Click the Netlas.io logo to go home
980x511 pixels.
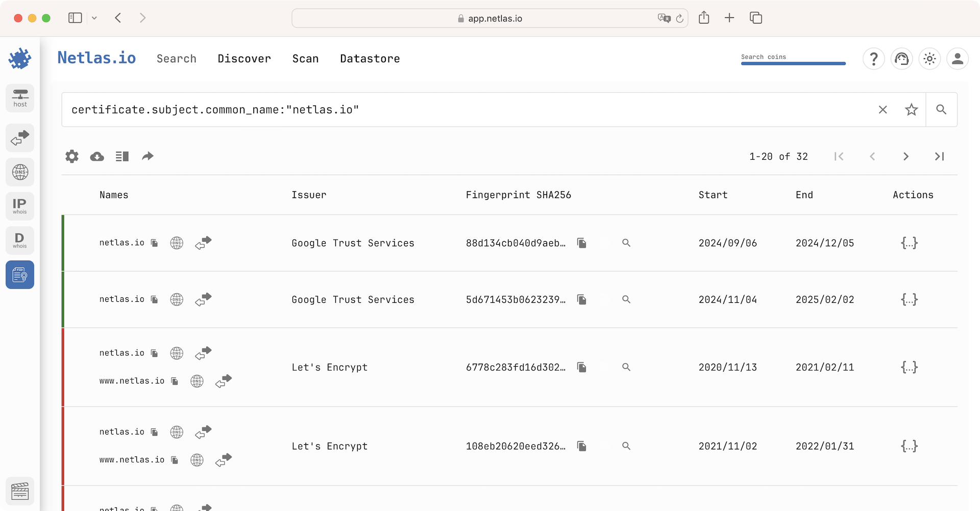pyautogui.click(x=96, y=58)
